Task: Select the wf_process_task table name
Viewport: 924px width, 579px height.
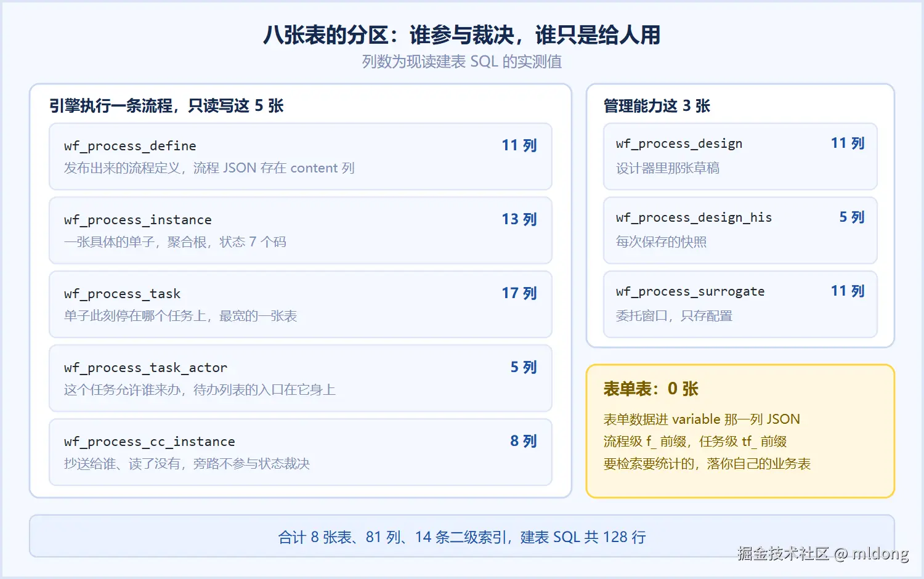Action: [x=123, y=294]
